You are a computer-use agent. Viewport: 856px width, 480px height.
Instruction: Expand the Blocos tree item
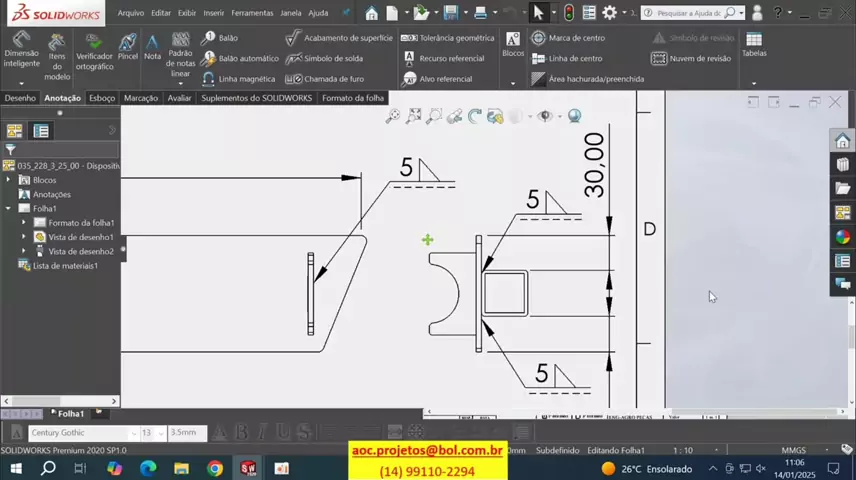[9, 180]
